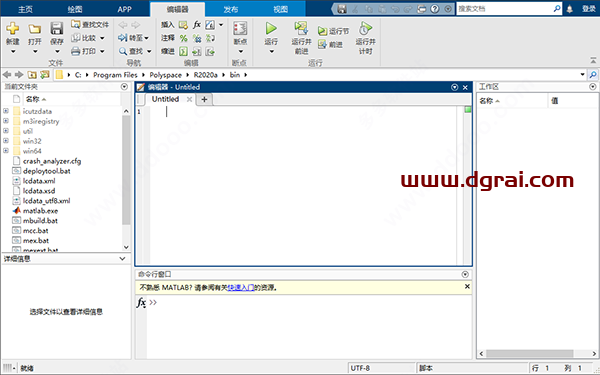
Task: Open the Save (保存) dropdown arrow
Action: pos(57,52)
